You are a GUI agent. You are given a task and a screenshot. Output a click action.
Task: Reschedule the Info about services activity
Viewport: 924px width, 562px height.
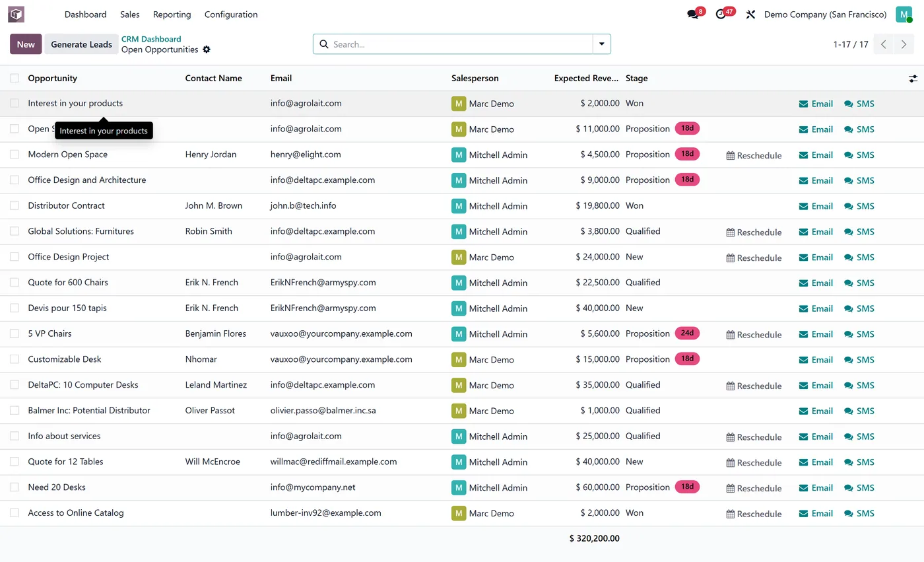click(754, 437)
